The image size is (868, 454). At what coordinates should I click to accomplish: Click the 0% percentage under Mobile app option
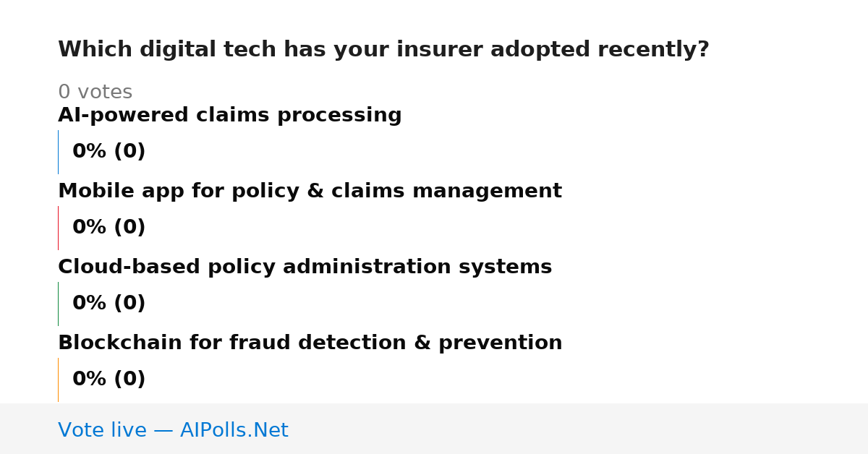click(x=90, y=228)
